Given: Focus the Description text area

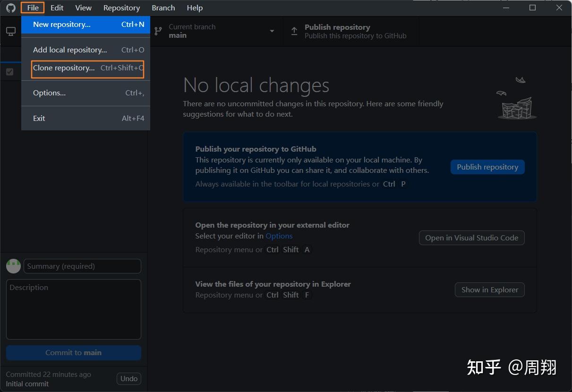Looking at the screenshot, I should (x=74, y=309).
